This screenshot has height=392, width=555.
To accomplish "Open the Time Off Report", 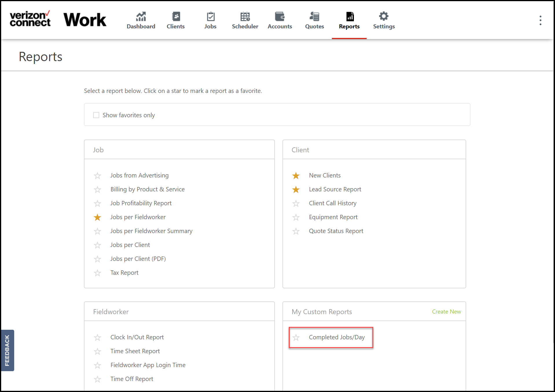I will click(x=132, y=379).
